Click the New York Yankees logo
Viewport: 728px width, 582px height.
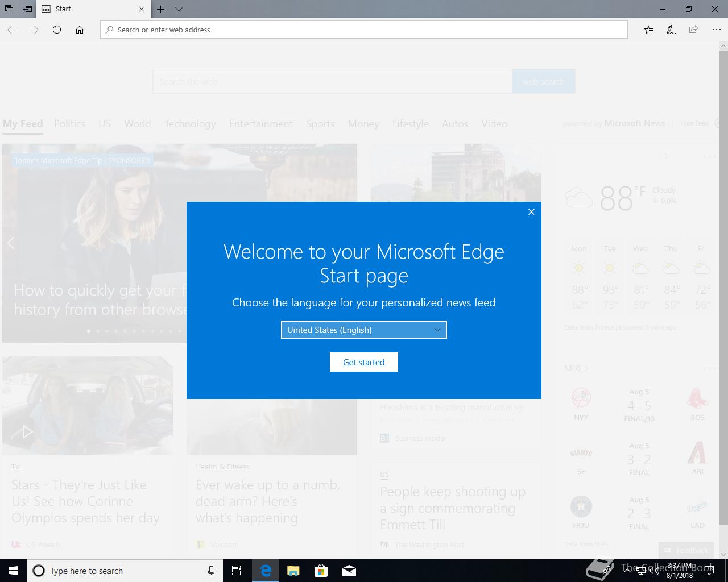[x=581, y=398]
